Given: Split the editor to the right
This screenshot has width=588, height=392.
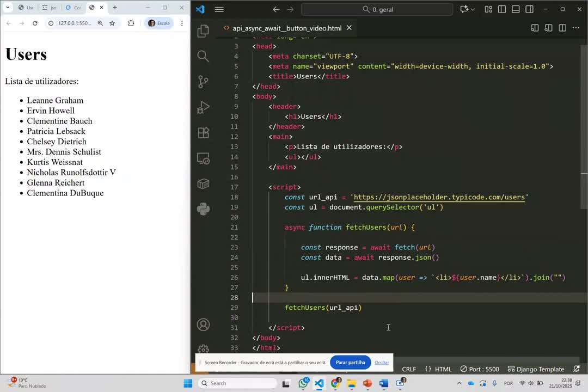Looking at the screenshot, I should point(562,28).
